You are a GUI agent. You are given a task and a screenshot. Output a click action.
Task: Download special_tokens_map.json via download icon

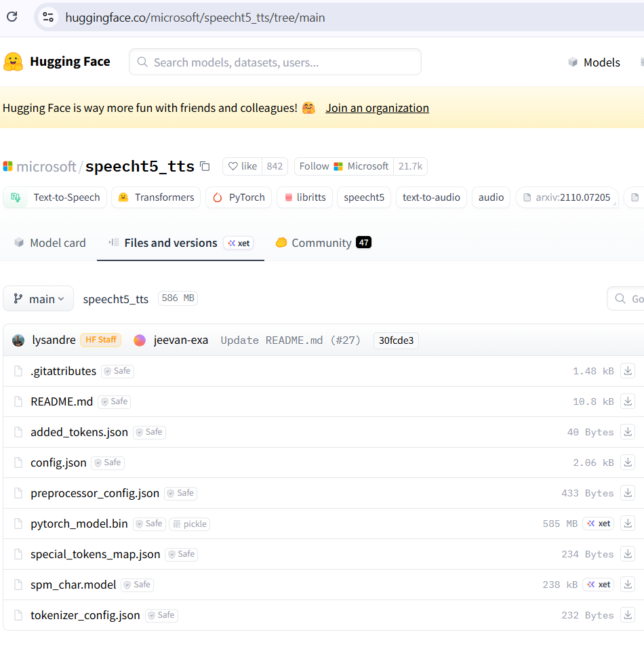click(x=628, y=554)
